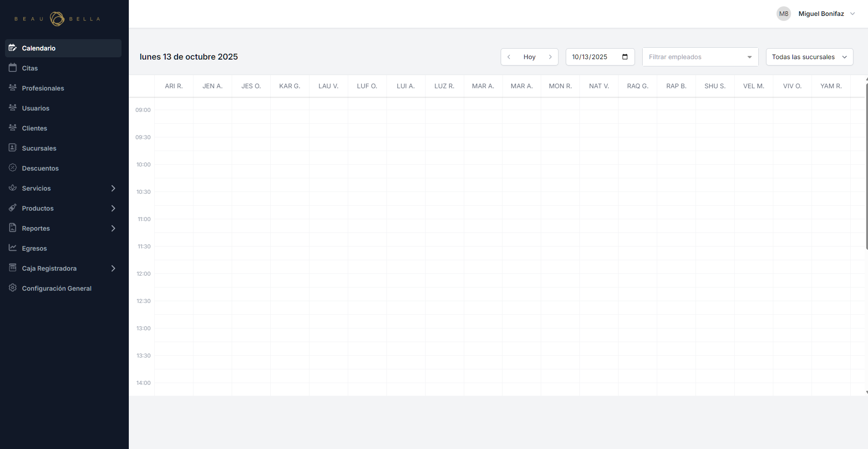Go to the Clientes section
Screen dimensions: 868x449
pyautogui.click(x=35, y=128)
